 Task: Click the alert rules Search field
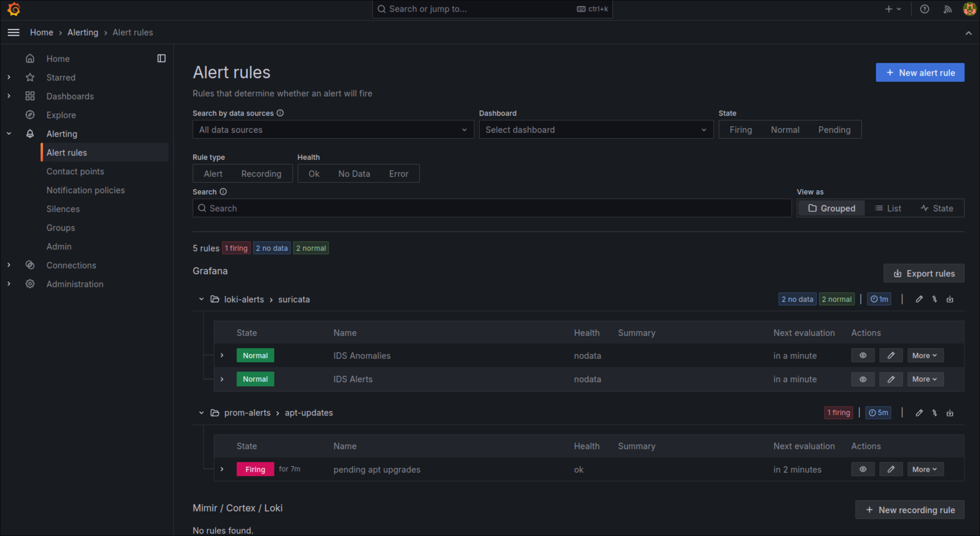(x=492, y=208)
